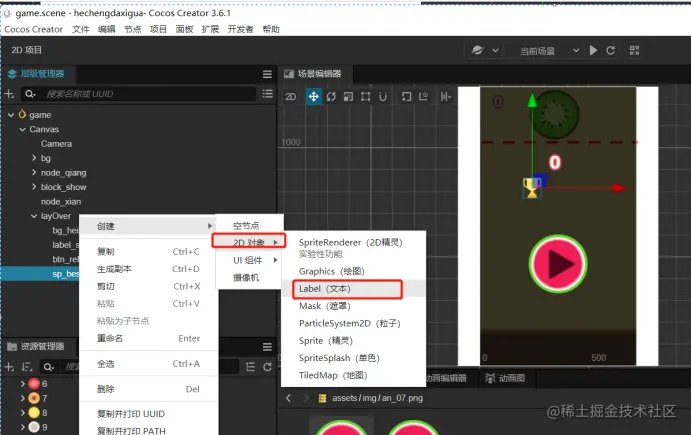692x435 pixels.
Task: Click the hierarchy collapse-all list icon
Action: (267, 94)
